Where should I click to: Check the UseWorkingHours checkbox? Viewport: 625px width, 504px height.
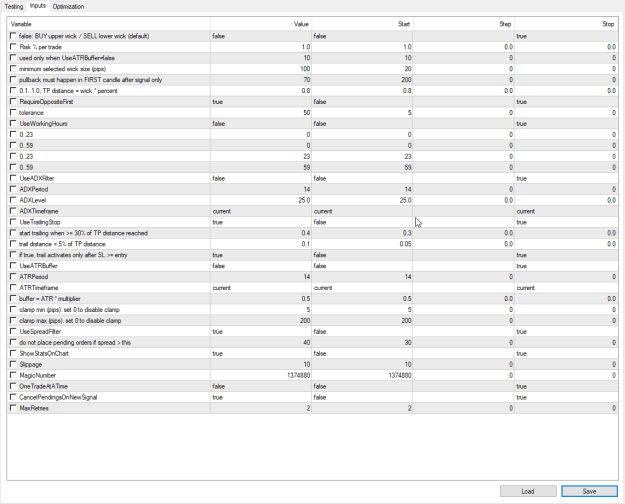point(14,123)
